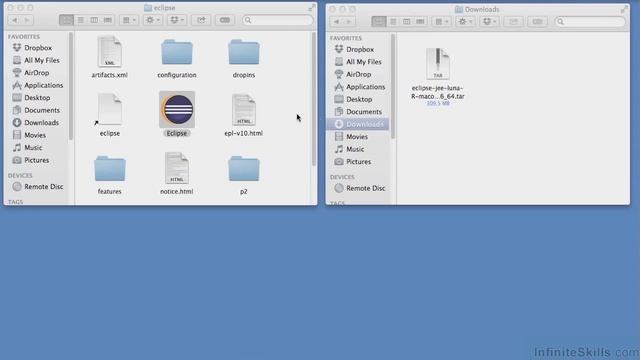Switch Downloads window to column view
Viewport: 640px width, 360px height.
coord(406,22)
